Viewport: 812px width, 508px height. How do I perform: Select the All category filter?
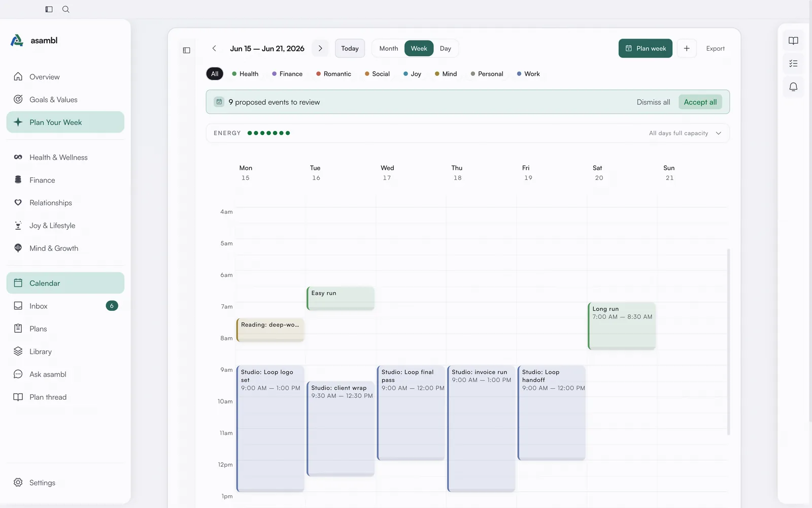click(215, 74)
